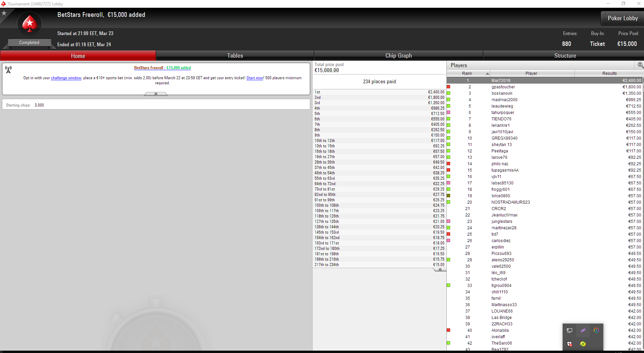The height and width of the screenshot is (353, 644).
Task: Click the '217th to 234th' payout row
Action: 379,265
